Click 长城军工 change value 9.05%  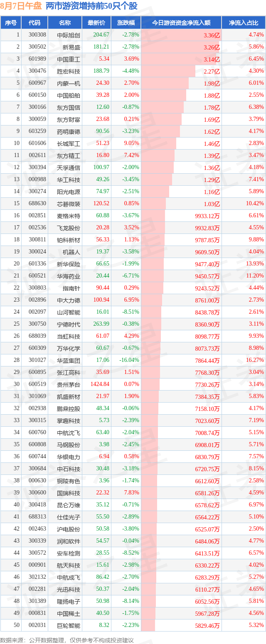131,144
